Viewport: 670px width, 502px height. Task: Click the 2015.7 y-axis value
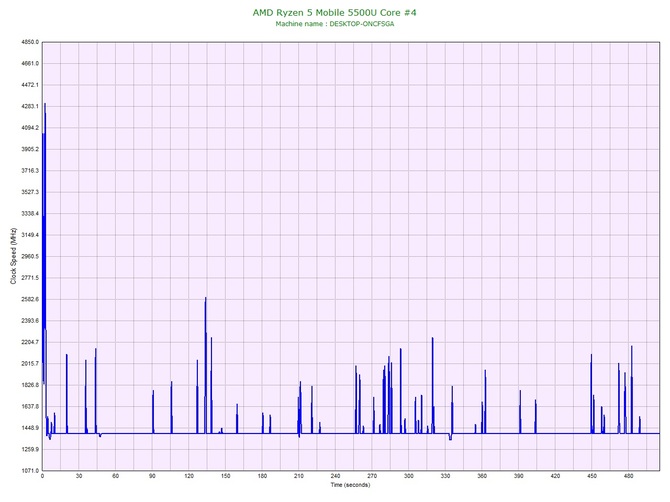(x=30, y=364)
